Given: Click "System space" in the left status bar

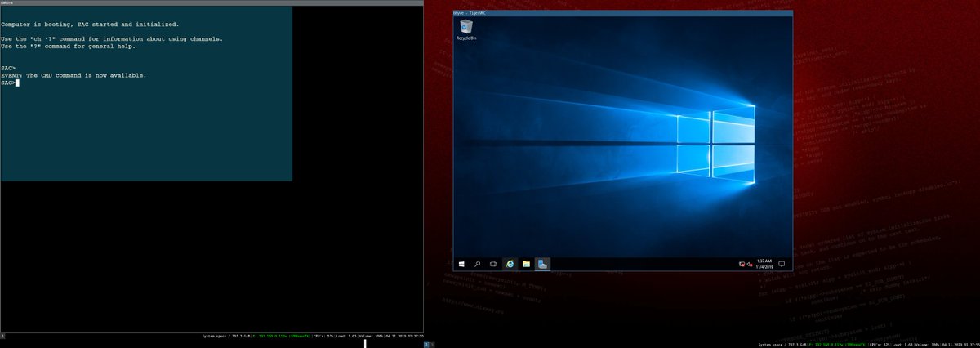Looking at the screenshot, I should click(x=217, y=336).
